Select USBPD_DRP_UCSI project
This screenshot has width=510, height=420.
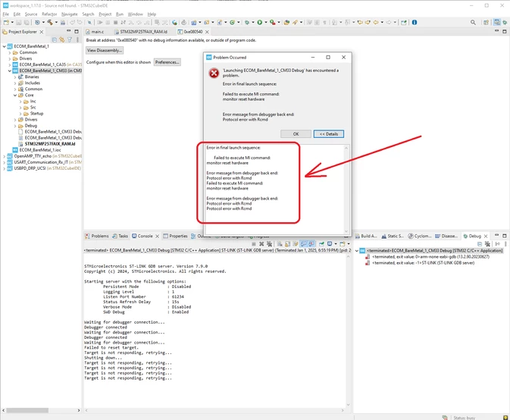point(47,168)
